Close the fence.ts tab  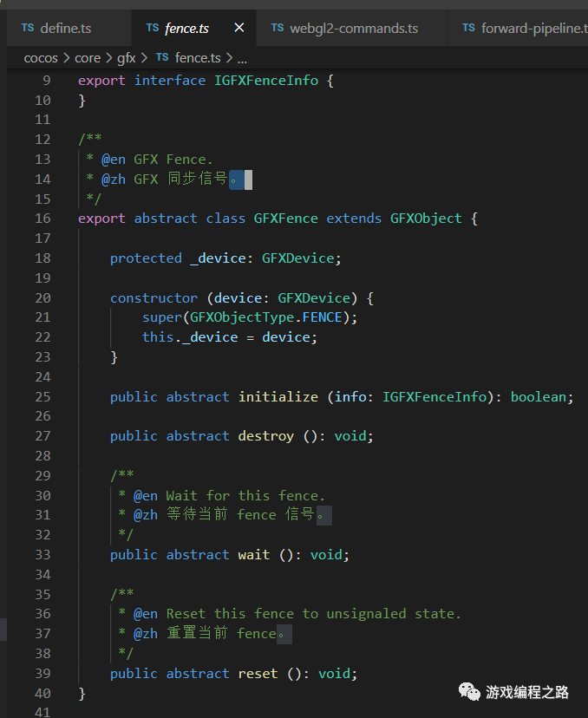click(x=239, y=28)
